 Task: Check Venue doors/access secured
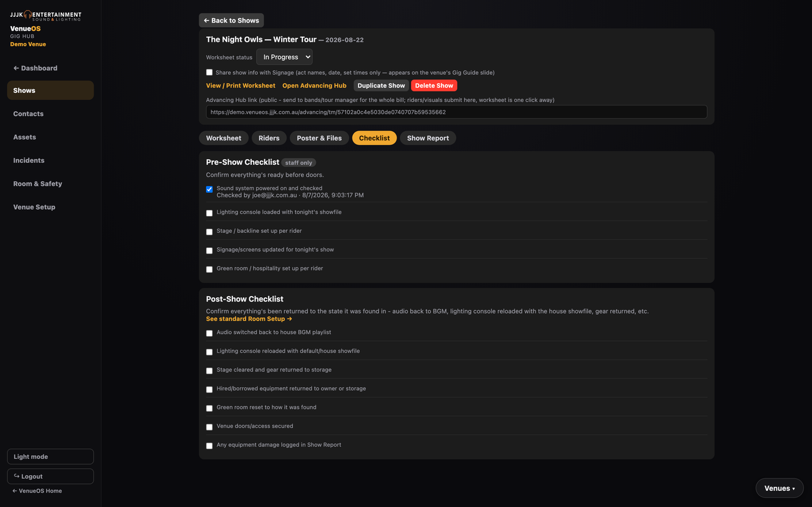pyautogui.click(x=209, y=427)
